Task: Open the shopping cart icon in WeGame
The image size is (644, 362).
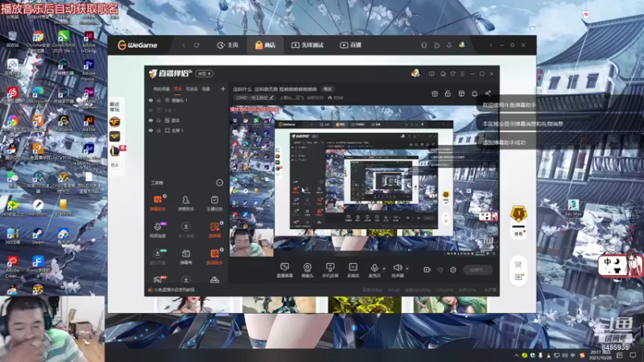Action: coord(518,265)
